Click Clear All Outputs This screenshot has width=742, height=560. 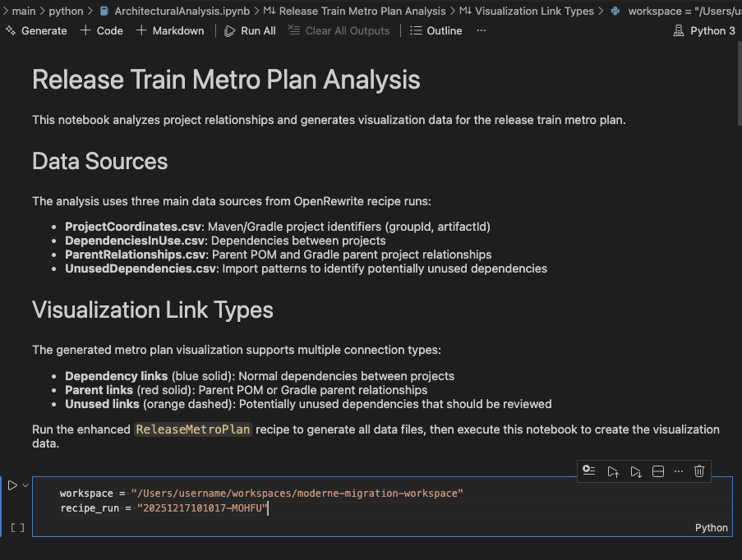(x=339, y=30)
